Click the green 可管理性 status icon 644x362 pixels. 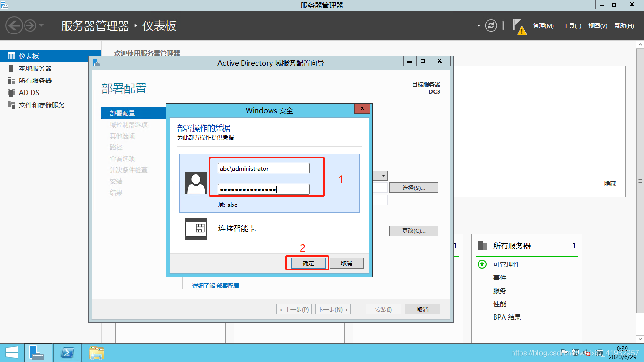(482, 264)
